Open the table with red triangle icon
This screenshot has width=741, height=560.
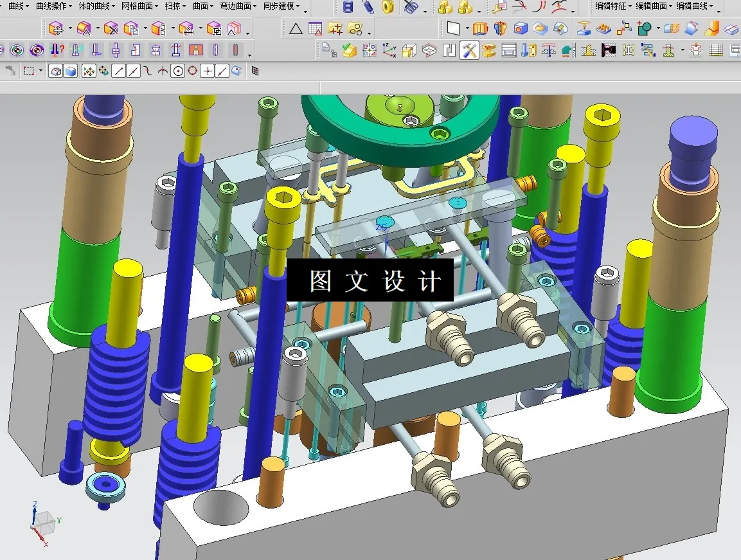(x=315, y=30)
